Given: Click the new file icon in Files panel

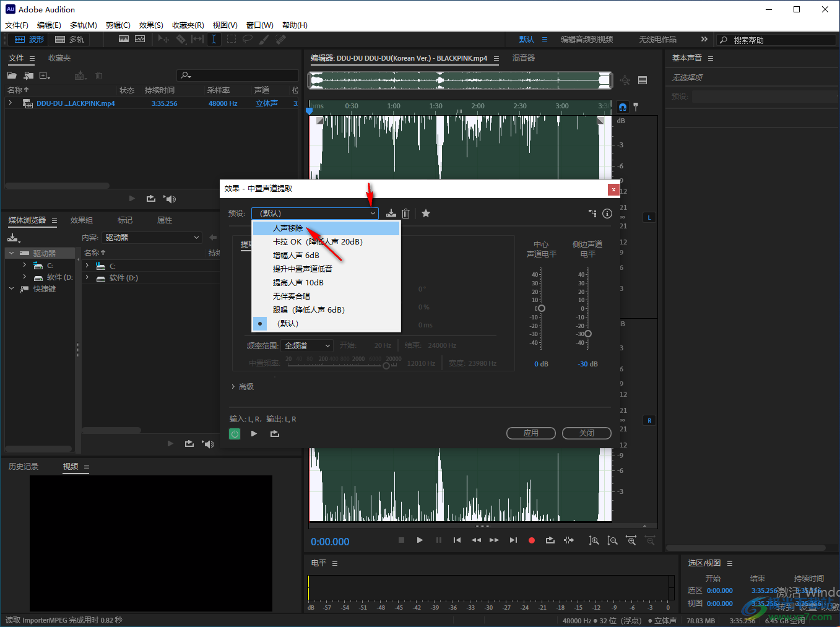Looking at the screenshot, I should [x=45, y=76].
